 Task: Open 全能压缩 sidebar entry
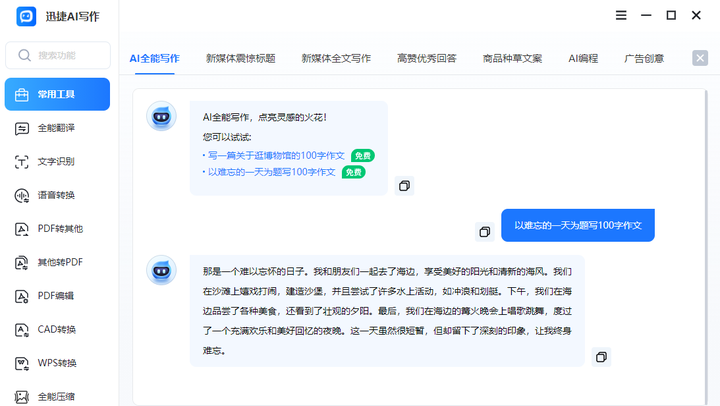coord(57,396)
